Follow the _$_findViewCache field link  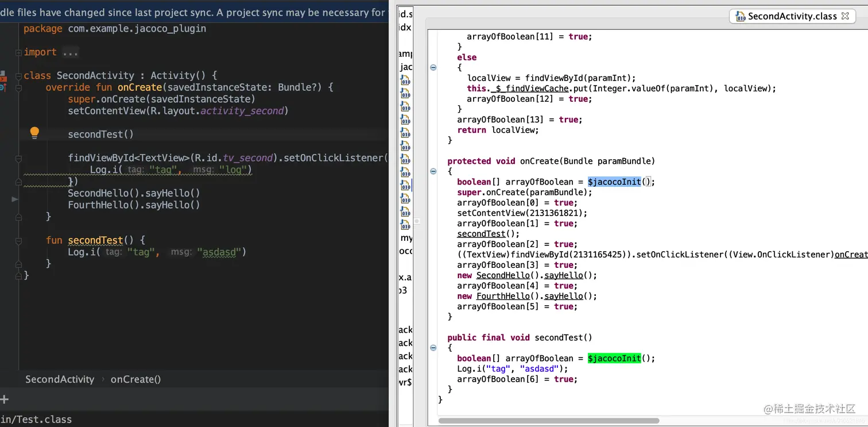point(530,89)
